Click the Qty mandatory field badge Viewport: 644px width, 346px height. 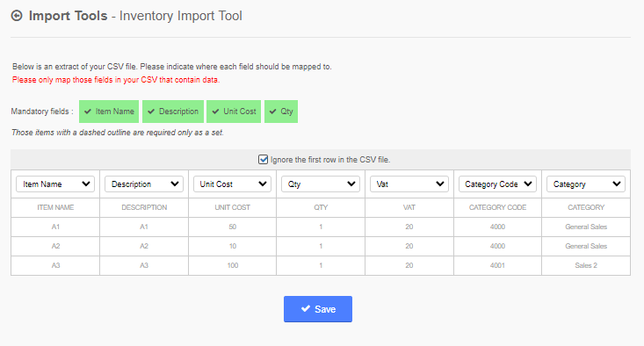281,112
